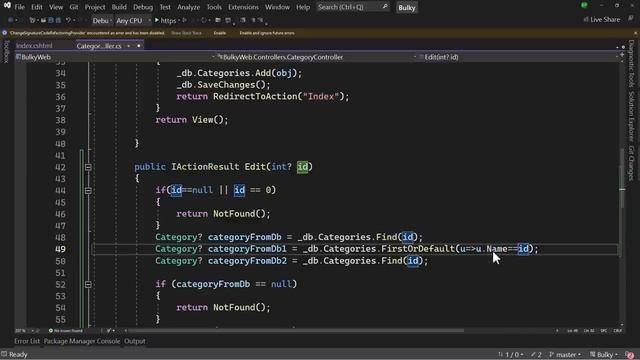
Task: Click the 1 / 0 push/pull status indicator
Action: coord(511,355)
